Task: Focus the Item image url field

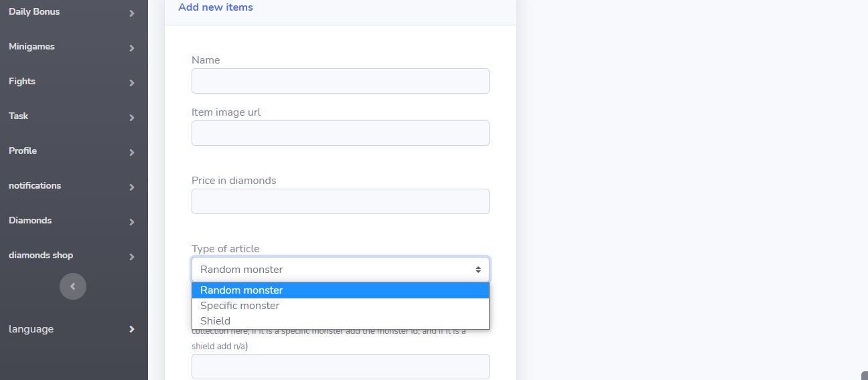Action: pos(340,133)
